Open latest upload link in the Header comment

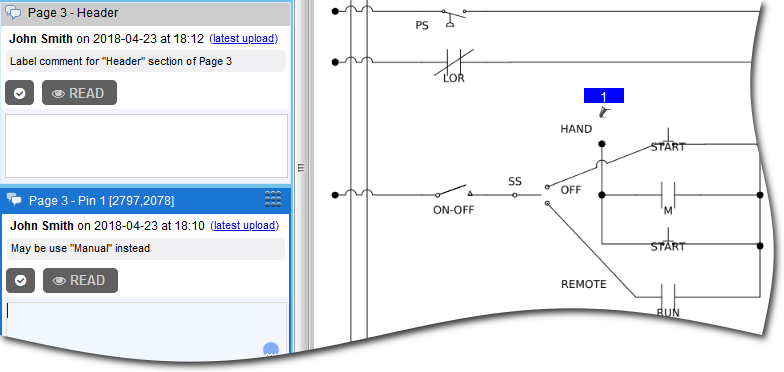pos(244,38)
